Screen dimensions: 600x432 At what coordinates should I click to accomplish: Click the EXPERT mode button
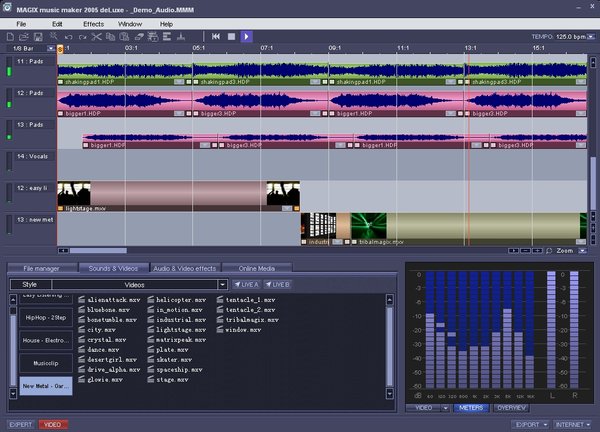[21, 424]
